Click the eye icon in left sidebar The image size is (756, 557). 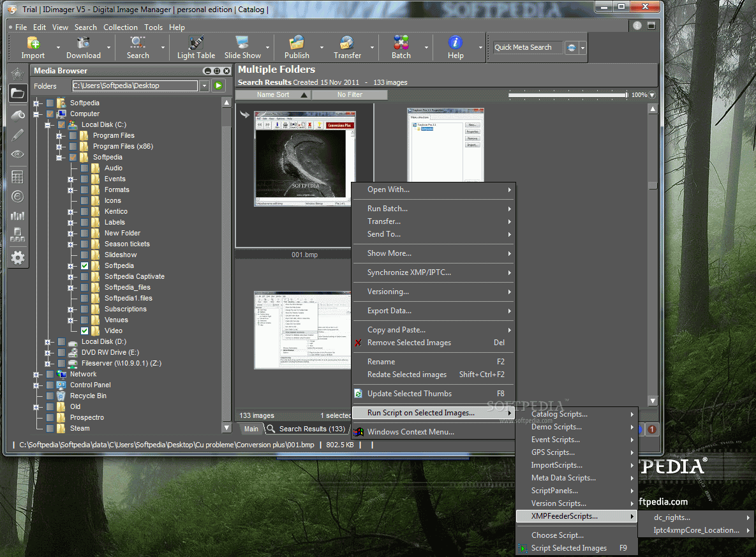[18, 154]
